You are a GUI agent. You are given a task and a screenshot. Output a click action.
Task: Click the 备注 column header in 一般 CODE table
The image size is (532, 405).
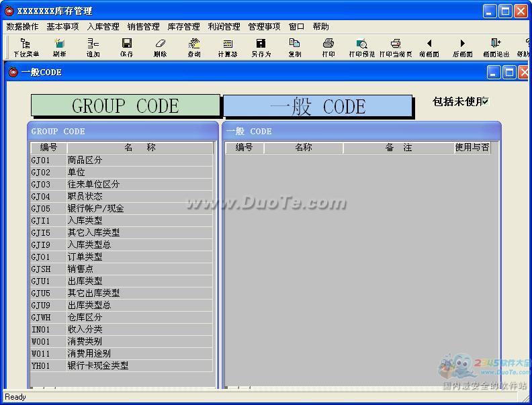coord(398,148)
